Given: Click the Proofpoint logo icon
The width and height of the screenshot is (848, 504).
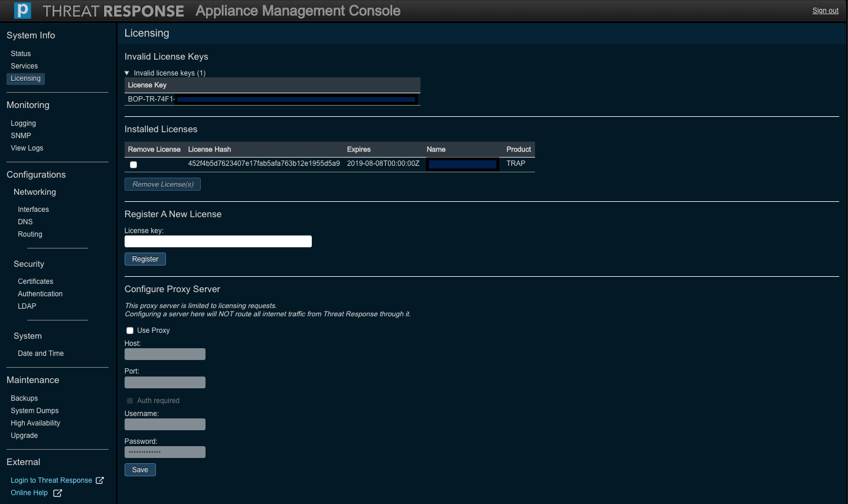Looking at the screenshot, I should tap(22, 11).
